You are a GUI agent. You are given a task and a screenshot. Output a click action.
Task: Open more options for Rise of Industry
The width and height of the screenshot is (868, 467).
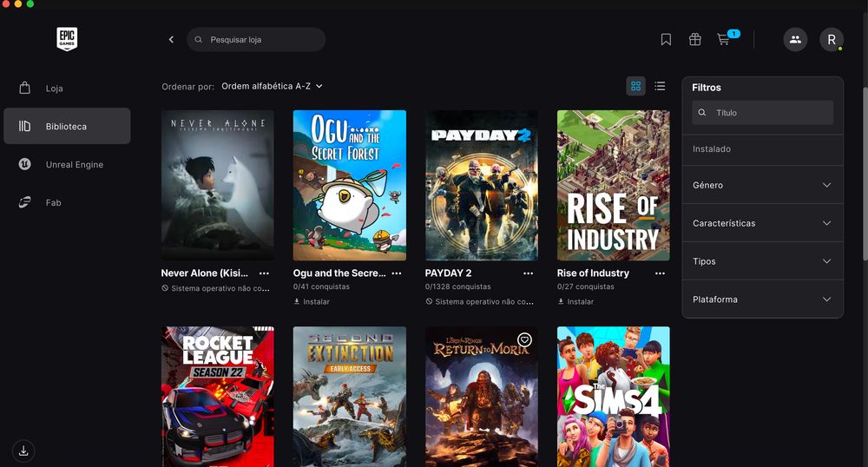click(x=660, y=273)
